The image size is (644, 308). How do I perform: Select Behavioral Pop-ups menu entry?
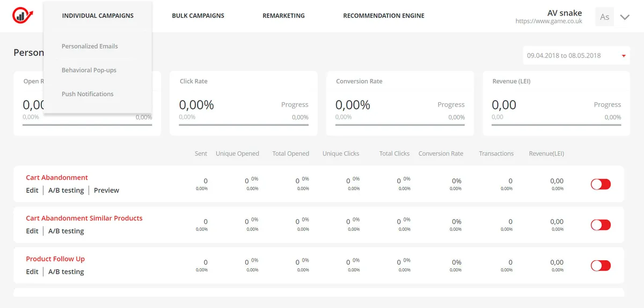pos(89,70)
